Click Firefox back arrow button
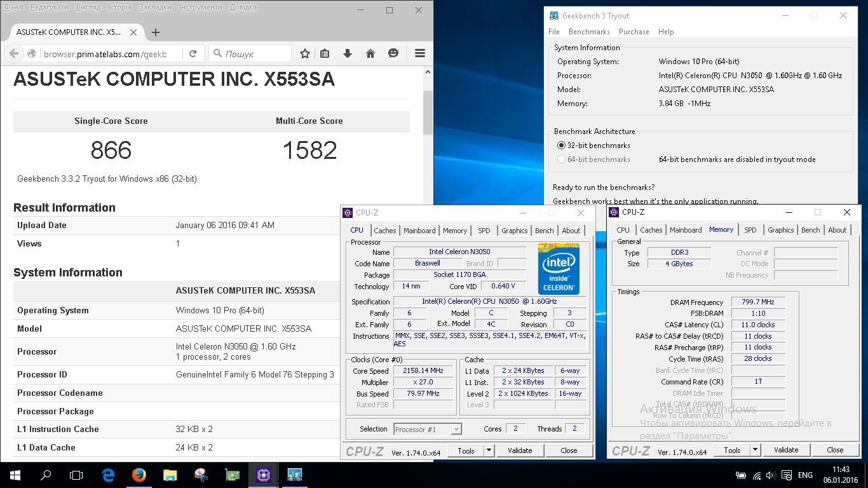 13,54
